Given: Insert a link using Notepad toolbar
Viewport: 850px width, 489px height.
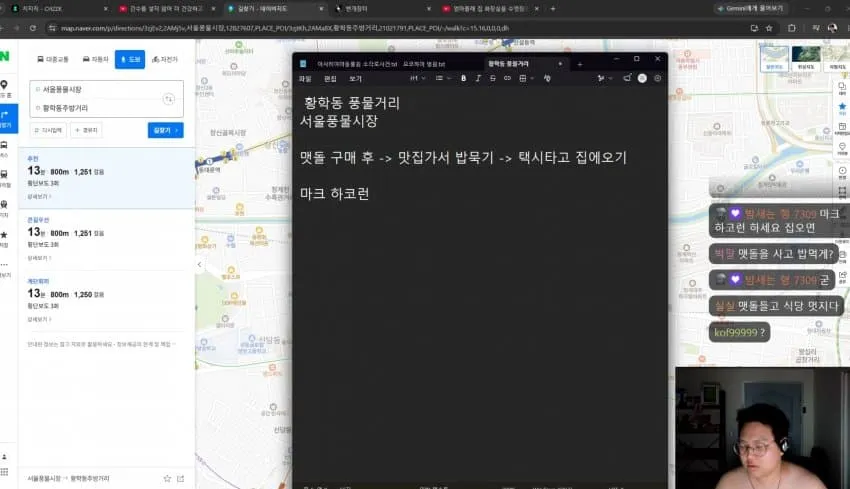Looking at the screenshot, I should point(507,78).
